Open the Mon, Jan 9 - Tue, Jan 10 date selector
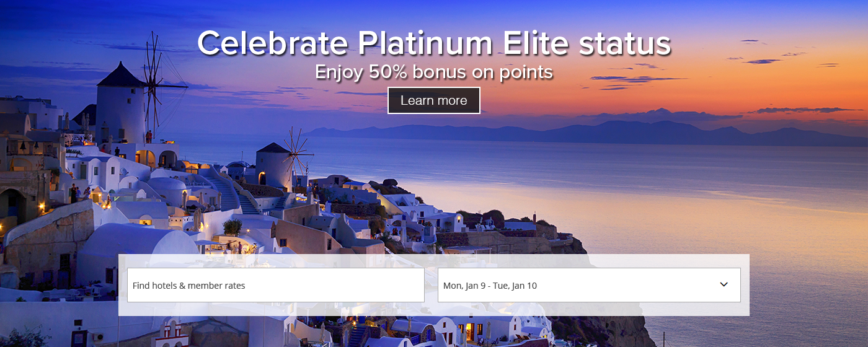 pyautogui.click(x=589, y=285)
